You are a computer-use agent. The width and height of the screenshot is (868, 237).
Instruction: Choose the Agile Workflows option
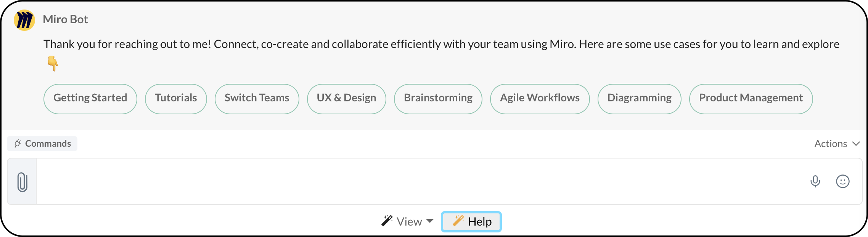(x=540, y=99)
